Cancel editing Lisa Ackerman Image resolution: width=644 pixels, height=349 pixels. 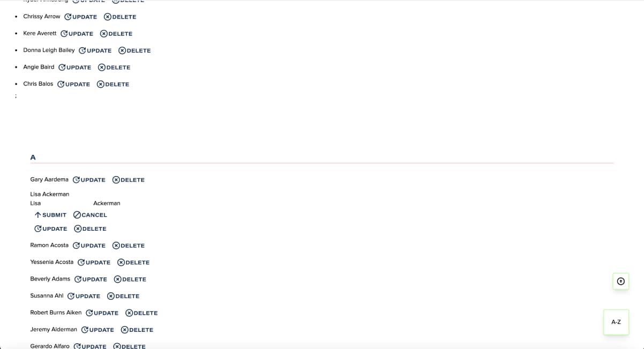(91, 215)
